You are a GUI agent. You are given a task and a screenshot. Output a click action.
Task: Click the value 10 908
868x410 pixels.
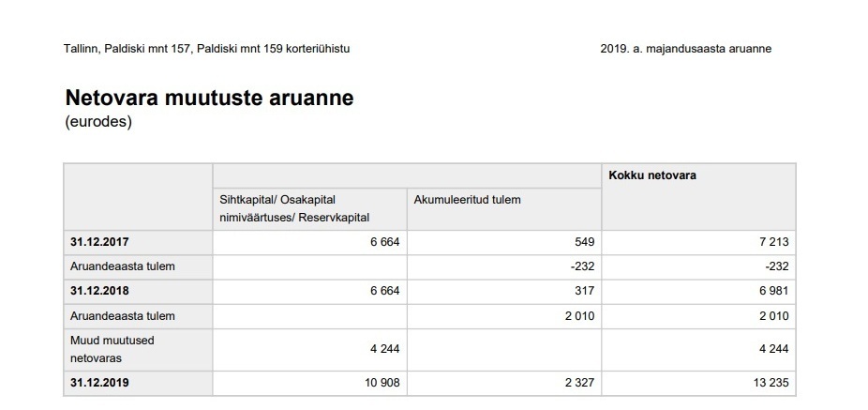click(x=381, y=383)
